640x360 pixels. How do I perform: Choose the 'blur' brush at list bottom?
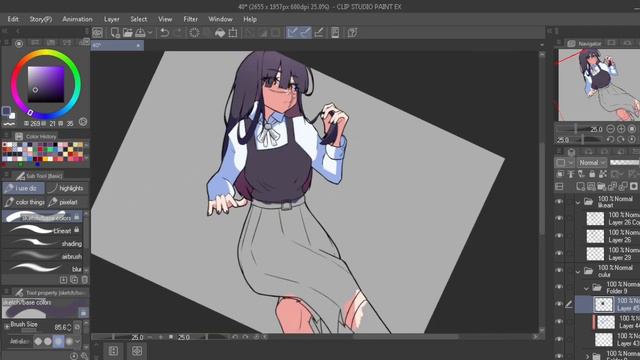[x=42, y=269]
